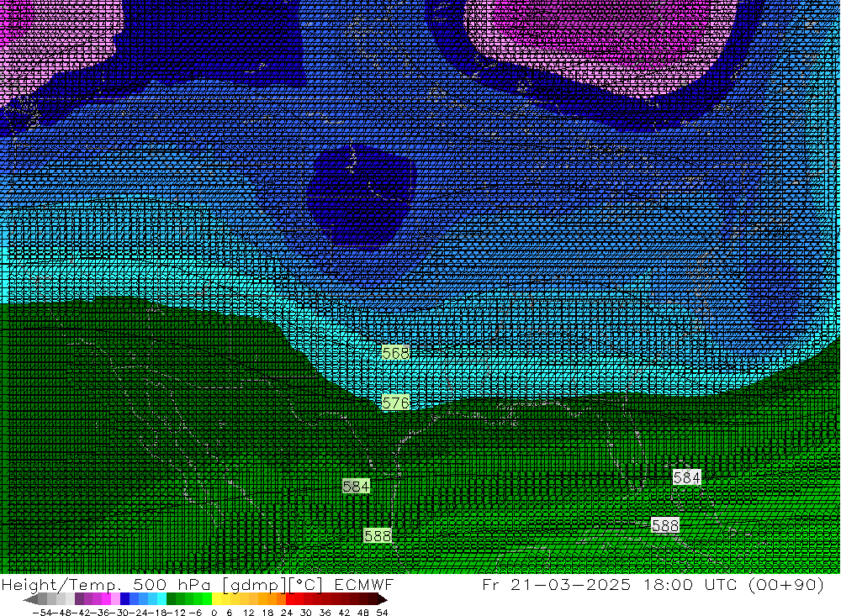Select the 584 label with green background

click(x=356, y=487)
